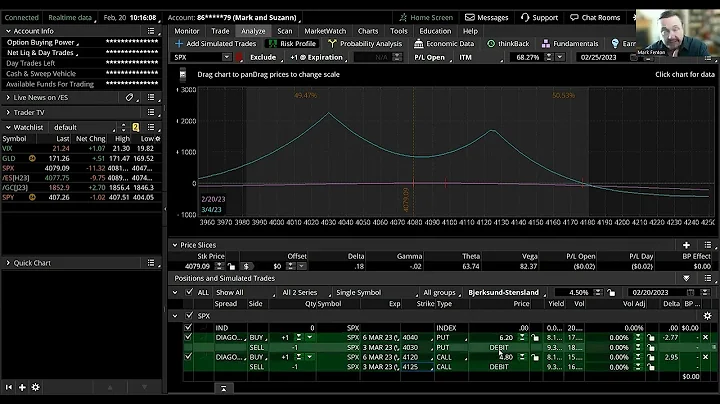The image size is (720, 404).
Task: Select the VIX row in watchlist
Action: tap(81, 148)
